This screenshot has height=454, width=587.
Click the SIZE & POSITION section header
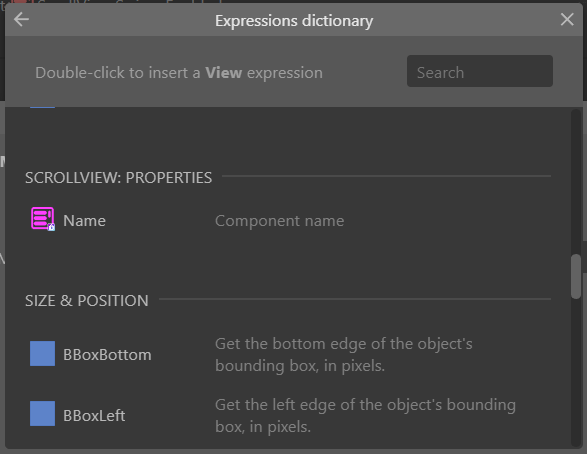pos(86,301)
